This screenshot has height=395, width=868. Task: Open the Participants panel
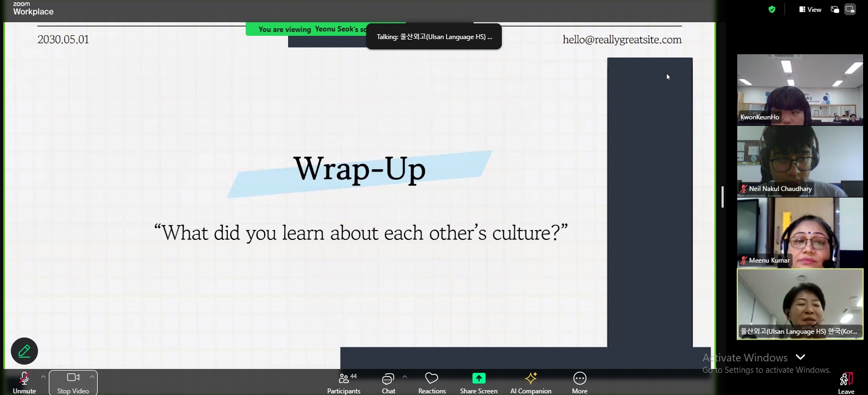coord(343,382)
